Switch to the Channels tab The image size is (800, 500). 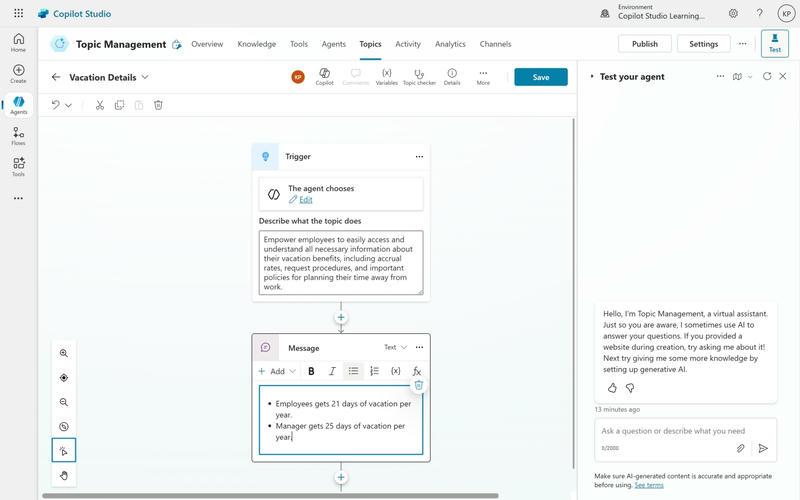495,44
